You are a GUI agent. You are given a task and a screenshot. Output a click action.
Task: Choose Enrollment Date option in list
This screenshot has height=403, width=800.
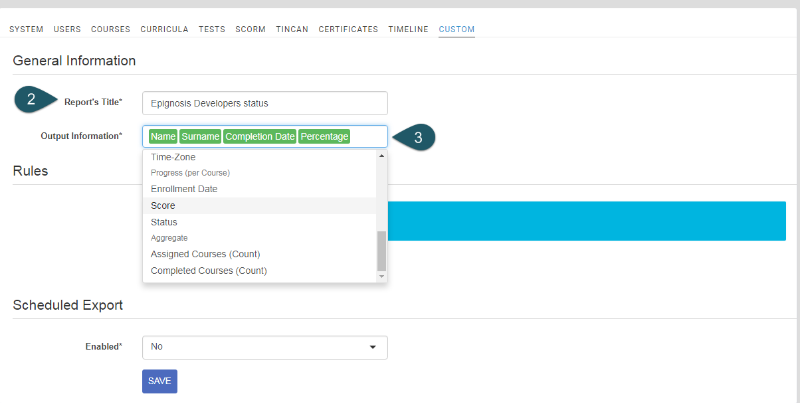184,189
